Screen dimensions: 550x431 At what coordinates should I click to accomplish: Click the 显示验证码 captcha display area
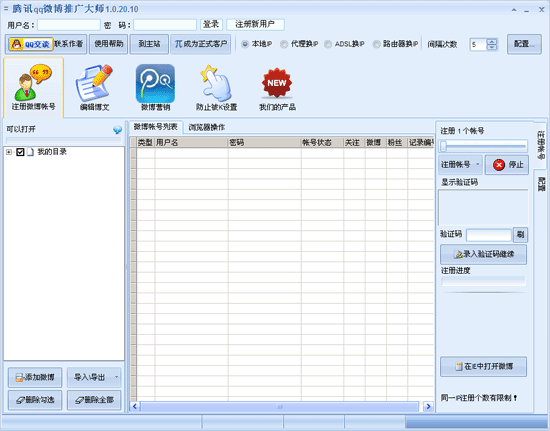tap(483, 208)
